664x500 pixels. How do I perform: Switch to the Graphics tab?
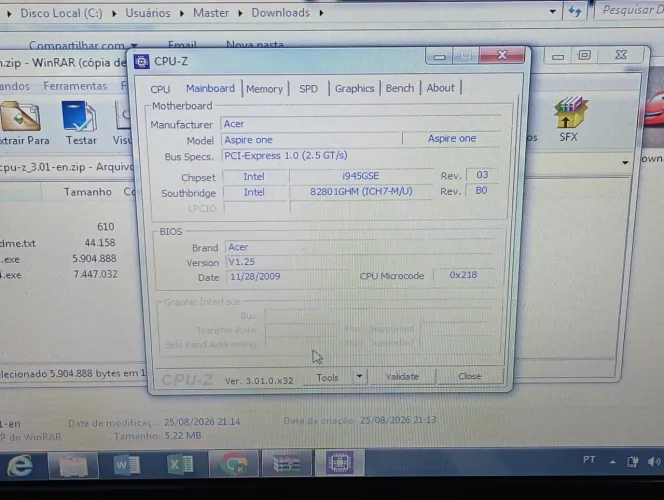(x=354, y=88)
